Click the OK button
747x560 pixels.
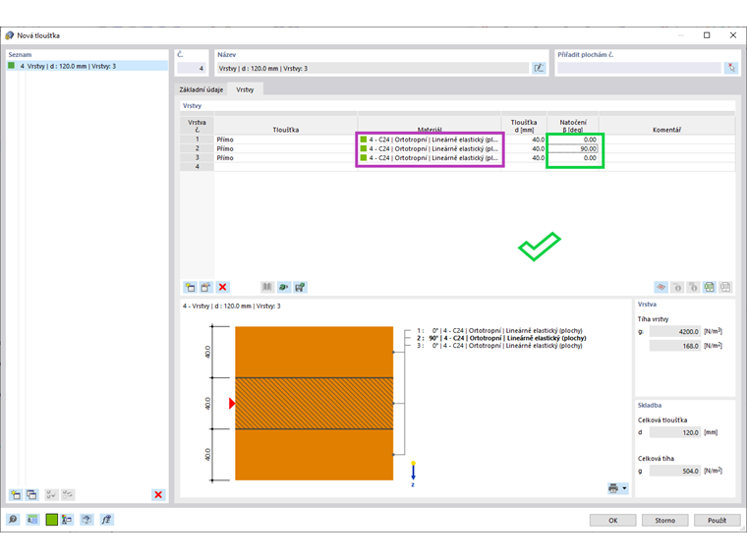pyautogui.click(x=612, y=521)
